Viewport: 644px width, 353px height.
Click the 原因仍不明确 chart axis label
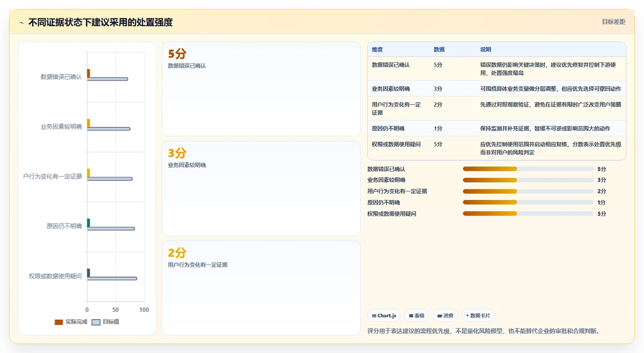tap(64, 226)
